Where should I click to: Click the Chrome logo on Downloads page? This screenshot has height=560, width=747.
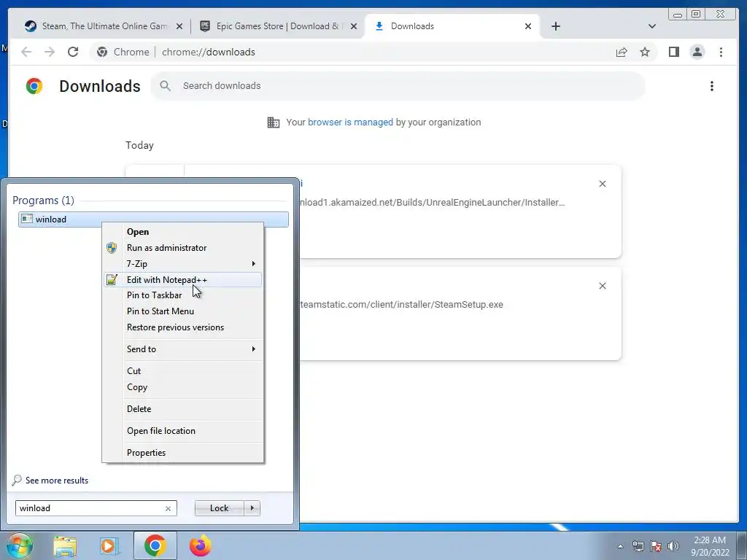coord(34,86)
